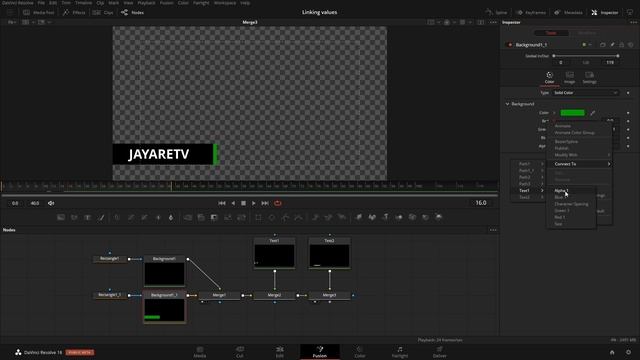Mute audio with the speaker icon
This screenshot has height=360, width=640.
[51, 203]
